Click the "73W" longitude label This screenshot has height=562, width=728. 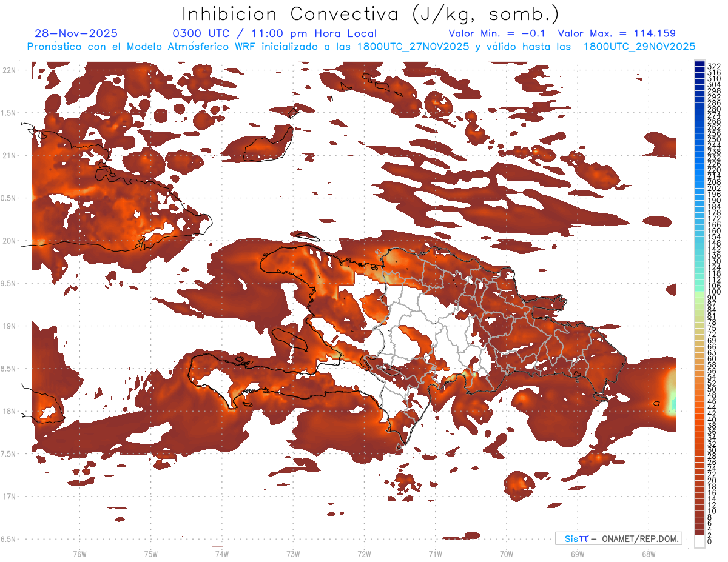coord(293,554)
